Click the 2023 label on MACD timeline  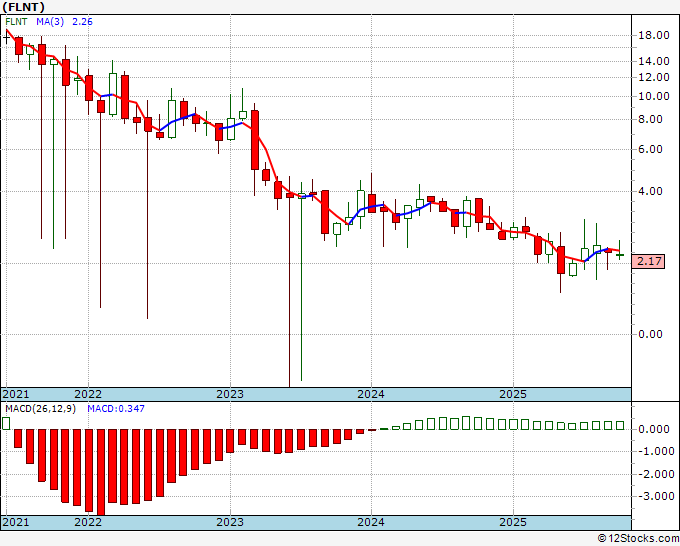tap(230, 522)
